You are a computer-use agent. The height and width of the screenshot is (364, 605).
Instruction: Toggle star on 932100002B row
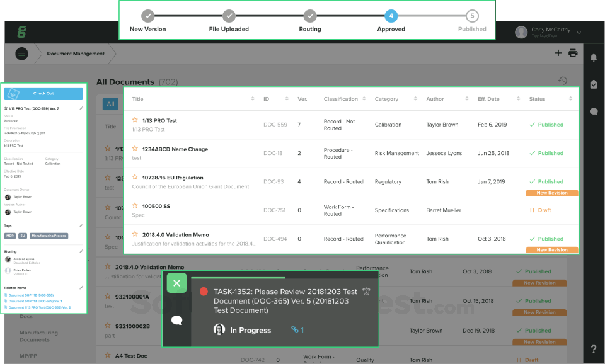[x=108, y=326]
